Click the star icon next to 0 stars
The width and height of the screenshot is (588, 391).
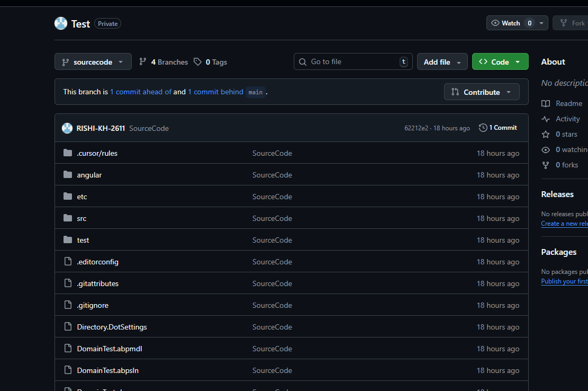(x=546, y=135)
